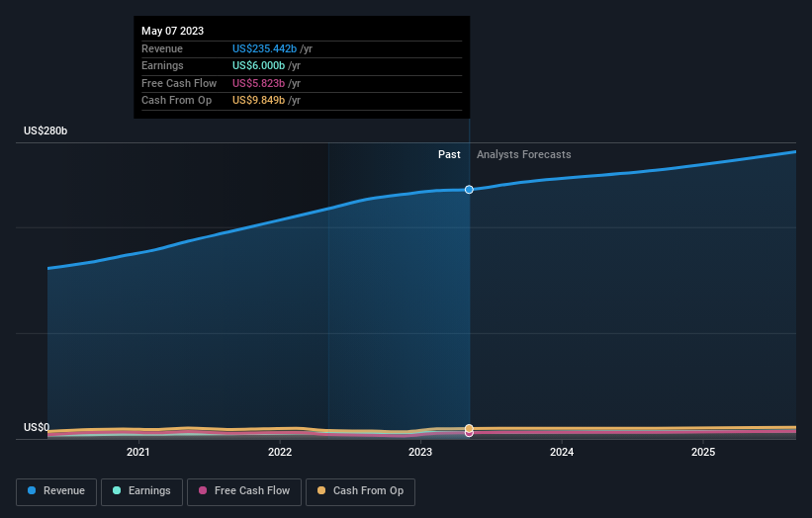This screenshot has width=812, height=518.
Task: Toggle the Revenue legend button
Action: (x=56, y=491)
